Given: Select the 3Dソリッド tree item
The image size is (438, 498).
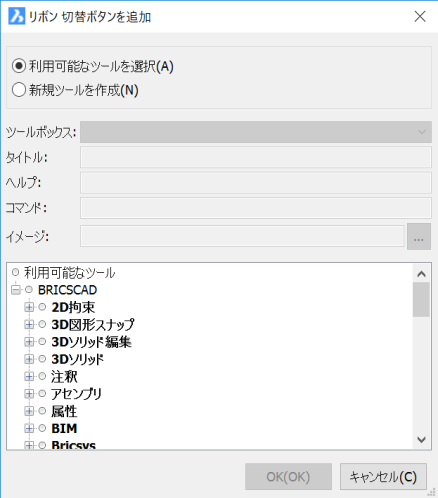Looking at the screenshot, I should [x=78, y=359].
